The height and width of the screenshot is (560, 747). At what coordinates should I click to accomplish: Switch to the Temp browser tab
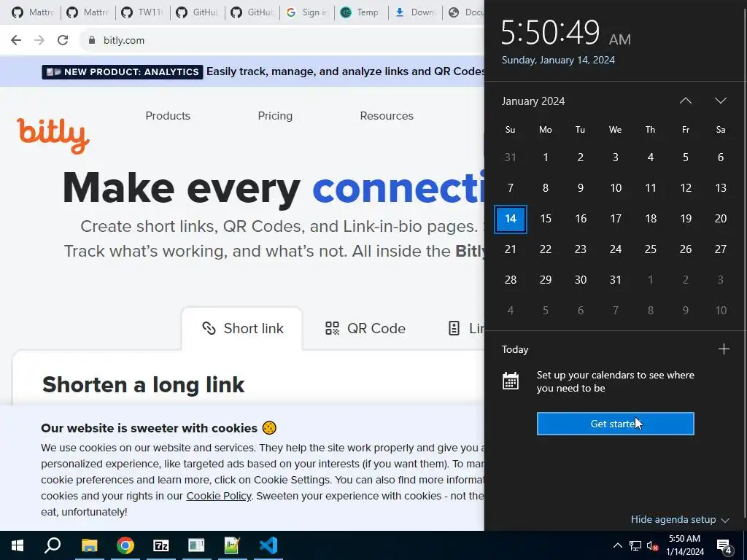click(x=362, y=12)
